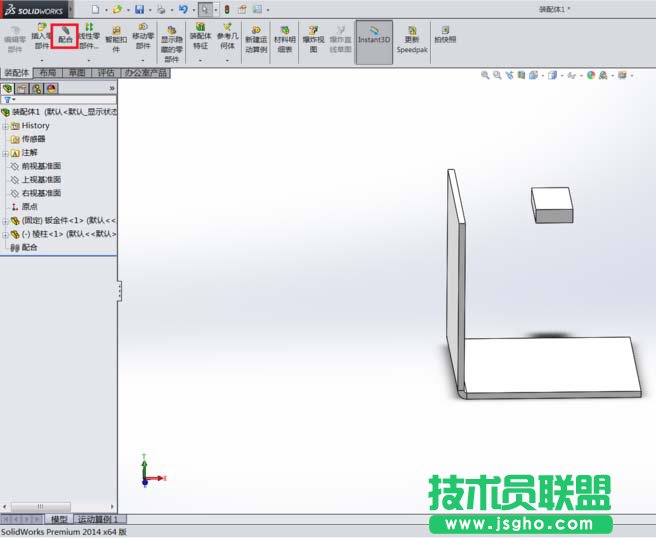Switch to the 办公室产品 tab
The width and height of the screenshot is (656, 540).
click(146, 73)
